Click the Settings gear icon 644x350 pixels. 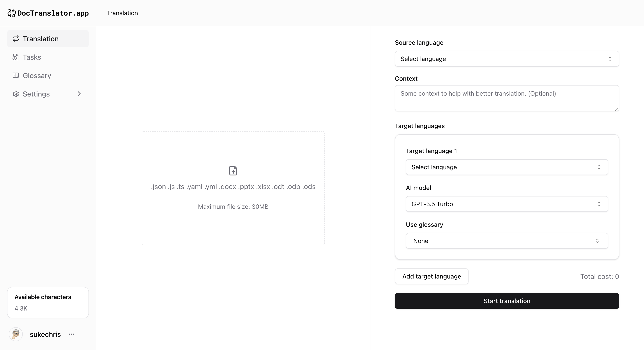tap(16, 94)
